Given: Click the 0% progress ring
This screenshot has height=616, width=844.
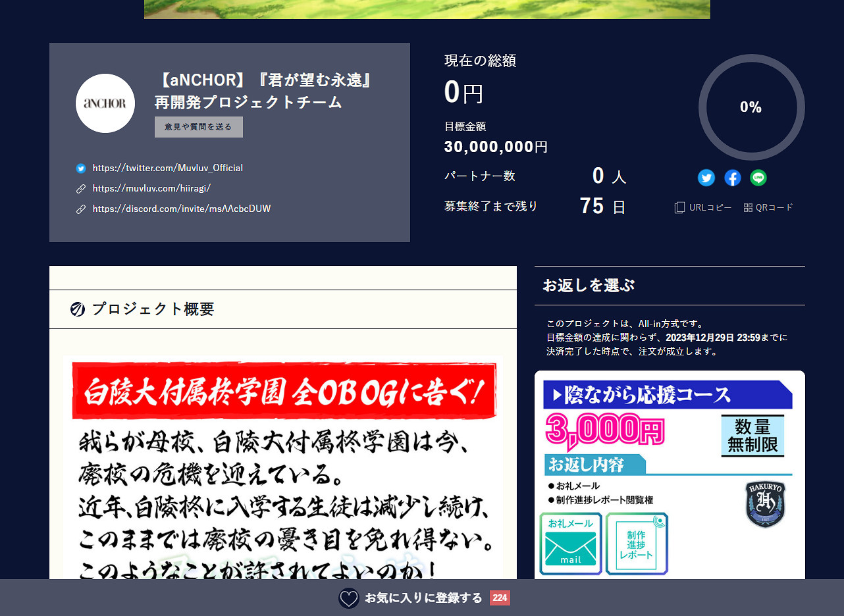Looking at the screenshot, I should 751,107.
